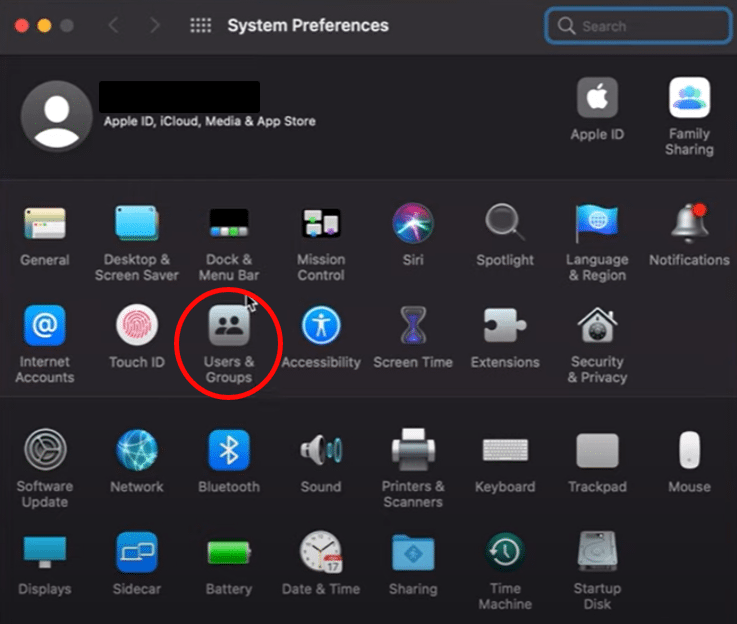Click the user profile avatar
Screen dimensions: 737x624
pyautogui.click(x=56, y=115)
